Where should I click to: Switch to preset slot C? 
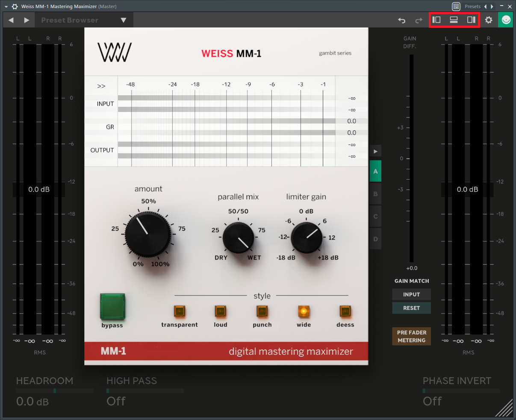pos(376,216)
